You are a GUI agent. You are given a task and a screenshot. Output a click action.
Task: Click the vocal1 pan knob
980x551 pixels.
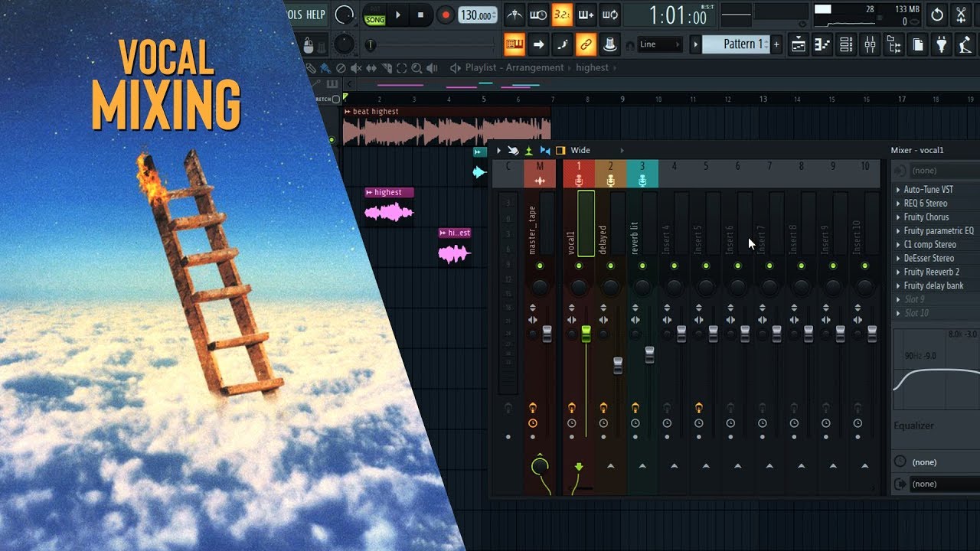click(x=579, y=287)
